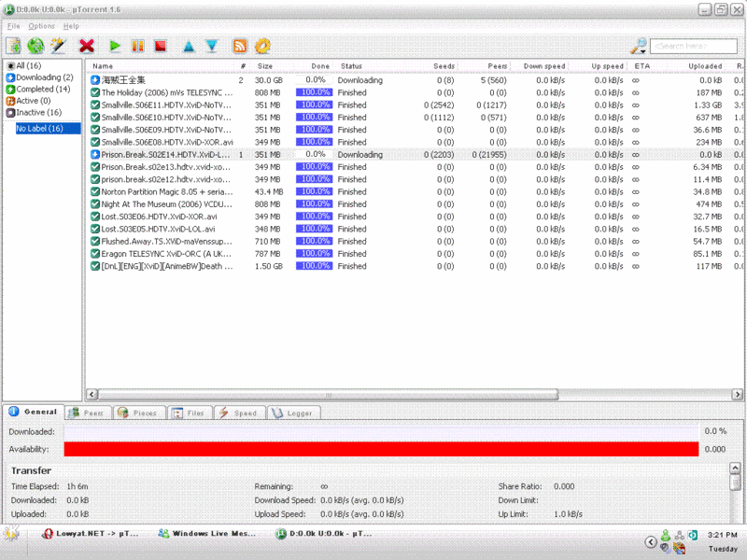Image resolution: width=747 pixels, height=560 pixels.
Task: Select the All (16) category
Action: click(x=24, y=65)
